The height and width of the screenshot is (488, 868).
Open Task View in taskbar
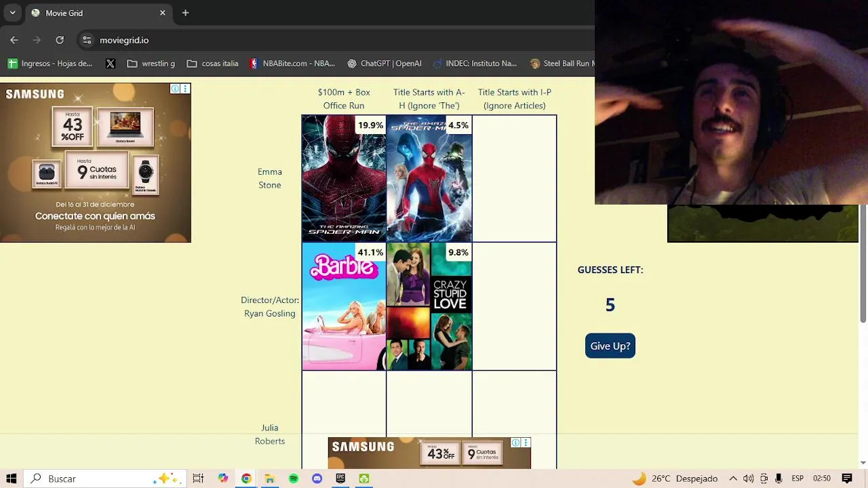pos(198,479)
